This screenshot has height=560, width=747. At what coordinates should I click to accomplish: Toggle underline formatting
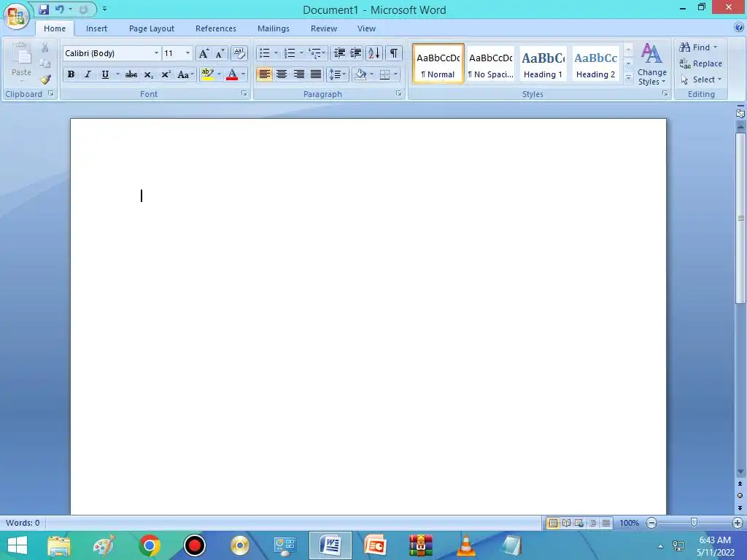pos(105,74)
